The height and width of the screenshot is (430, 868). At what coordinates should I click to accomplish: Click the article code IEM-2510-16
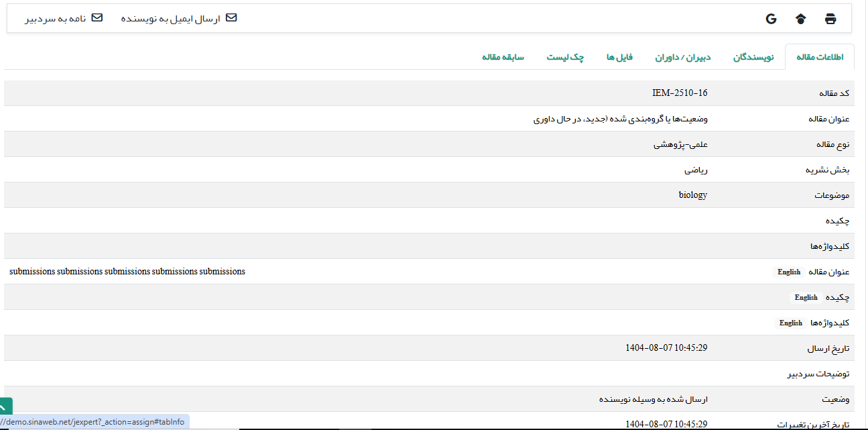680,93
